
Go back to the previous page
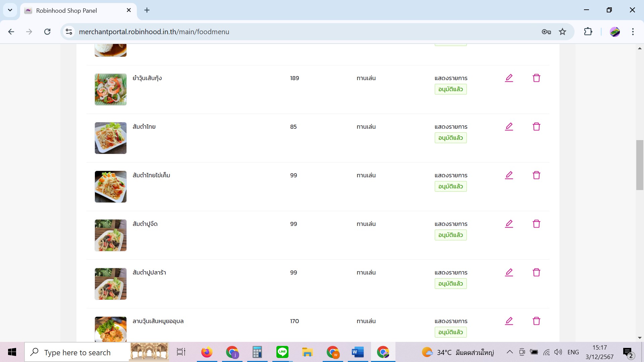coord(11,32)
